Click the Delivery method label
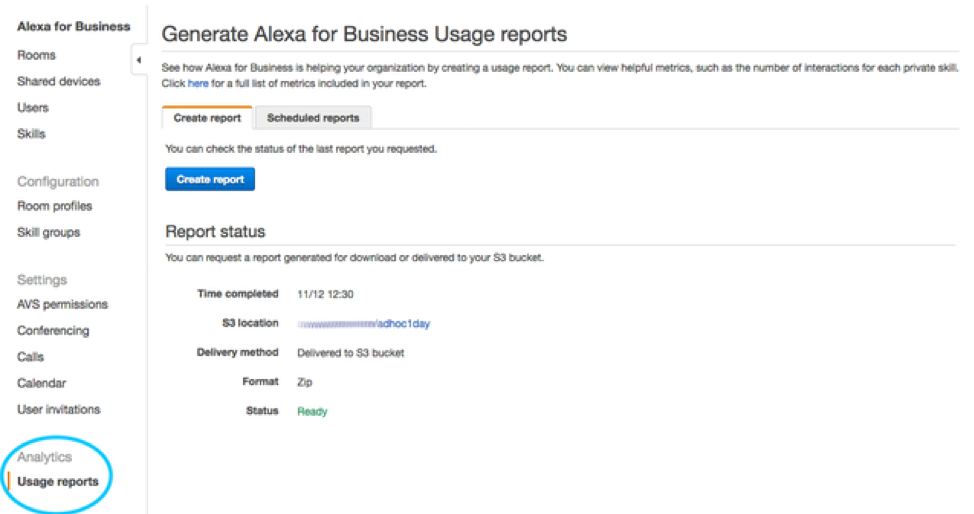 (x=237, y=352)
